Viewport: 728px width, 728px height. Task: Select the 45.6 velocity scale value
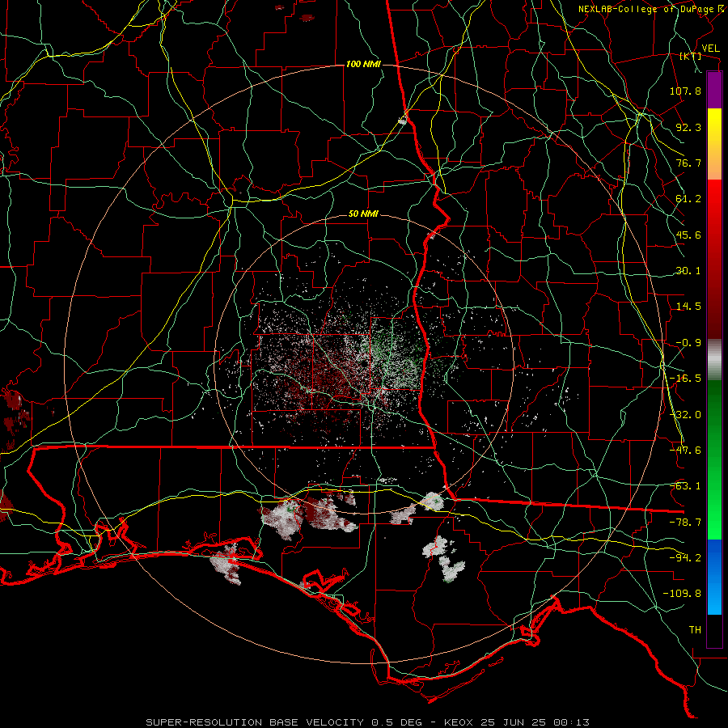click(688, 235)
